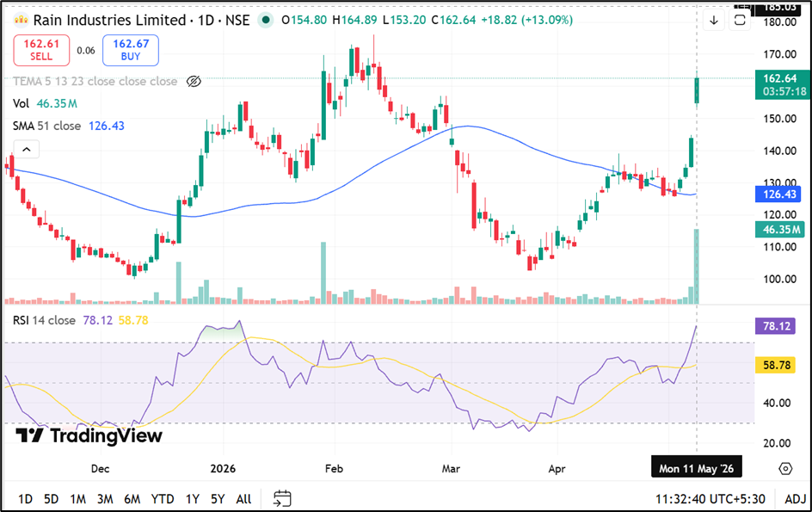The image size is (812, 512).
Task: Select the 1D time range
Action: (x=25, y=499)
